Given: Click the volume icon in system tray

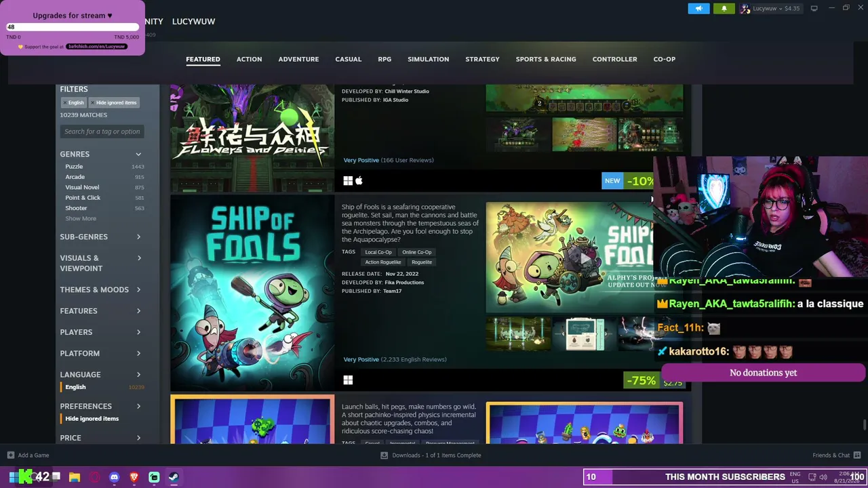Looking at the screenshot, I should (x=823, y=477).
